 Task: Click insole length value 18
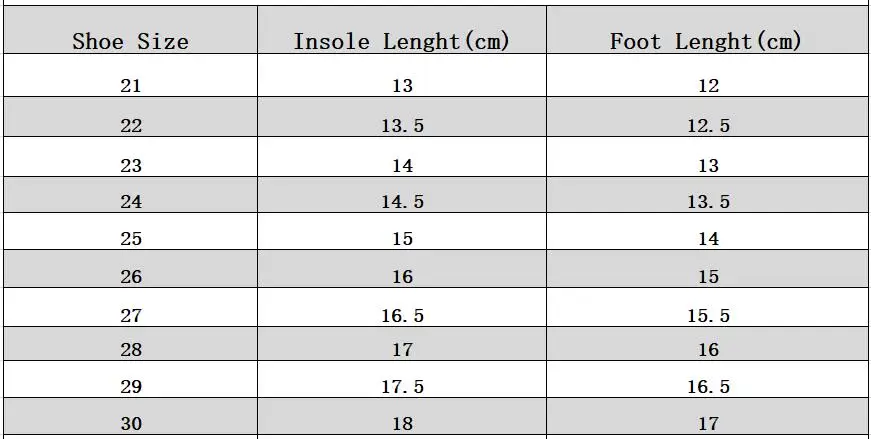tap(402, 423)
